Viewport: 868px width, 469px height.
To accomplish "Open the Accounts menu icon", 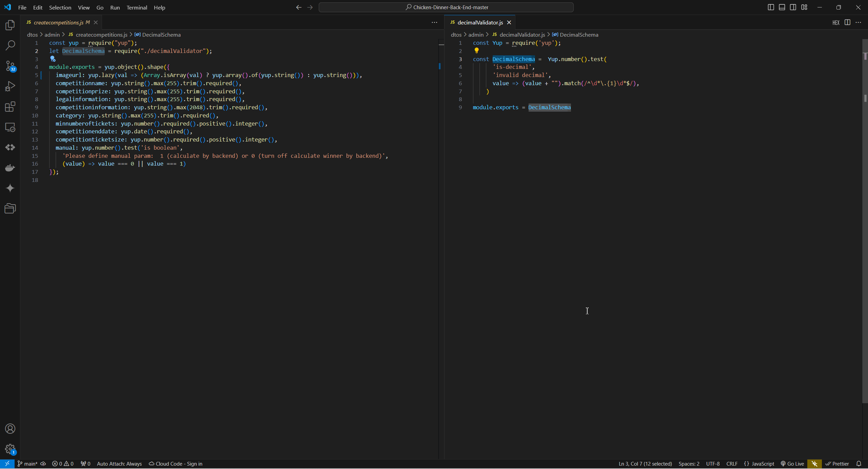I will pos(10,429).
